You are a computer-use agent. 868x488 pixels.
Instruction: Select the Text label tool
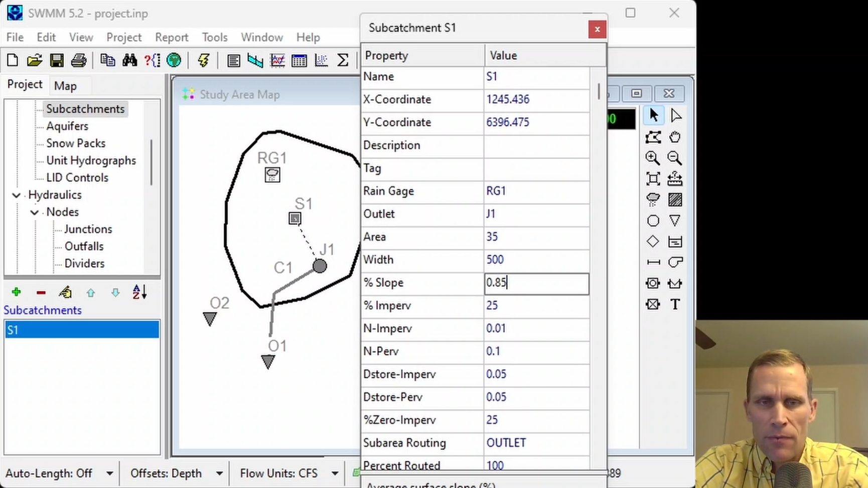[x=675, y=304]
